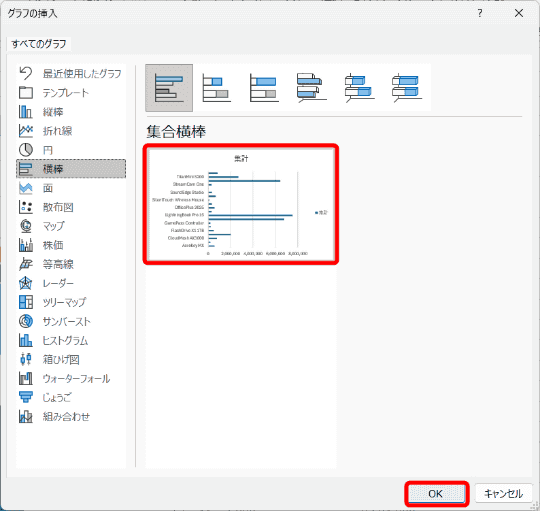The width and height of the screenshot is (540, 511).
Task: Choose the 3-D stacked bar subtype icon
Action: click(x=359, y=88)
